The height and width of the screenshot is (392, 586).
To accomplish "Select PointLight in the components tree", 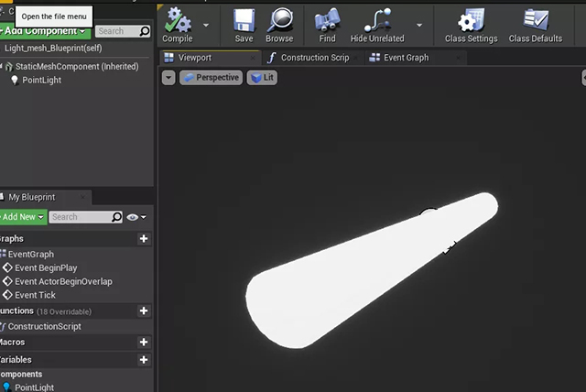I will tap(41, 81).
